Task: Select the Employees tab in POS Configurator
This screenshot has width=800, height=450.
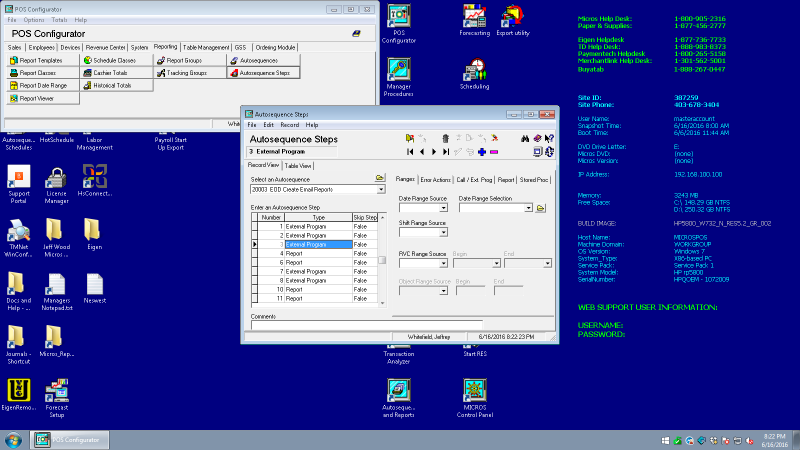Action: click(x=41, y=47)
